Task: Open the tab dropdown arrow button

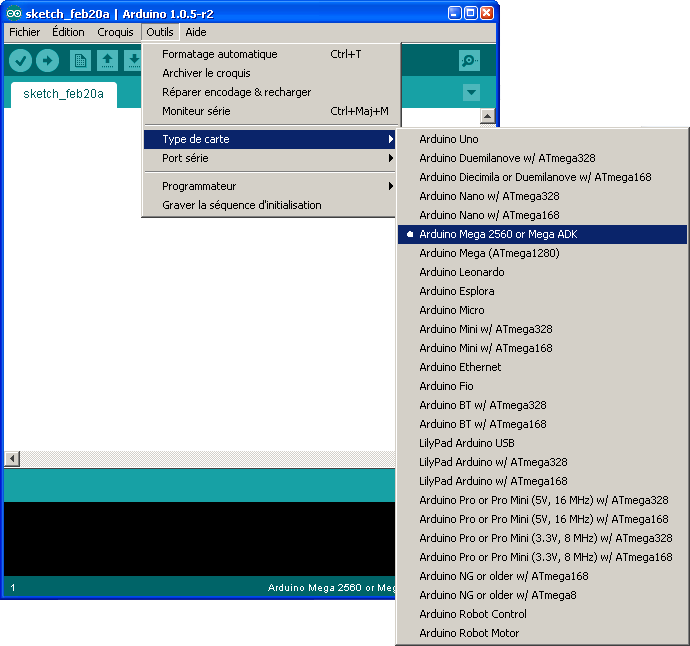Action: pyautogui.click(x=471, y=92)
